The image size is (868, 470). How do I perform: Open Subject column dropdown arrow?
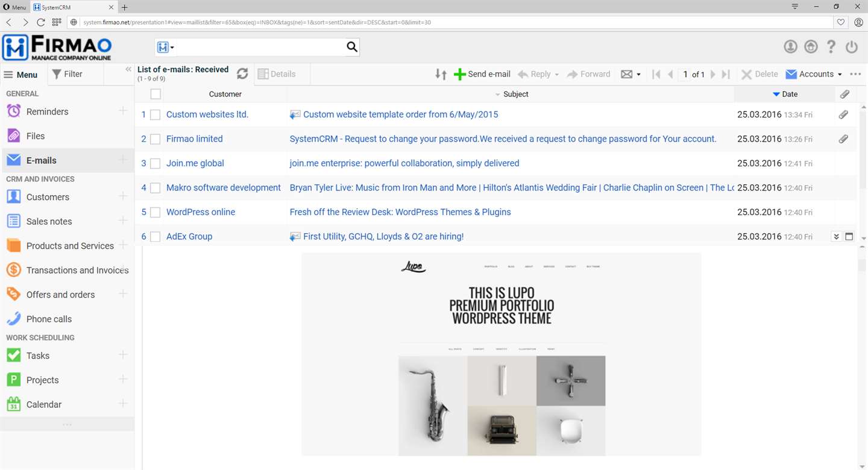click(497, 95)
